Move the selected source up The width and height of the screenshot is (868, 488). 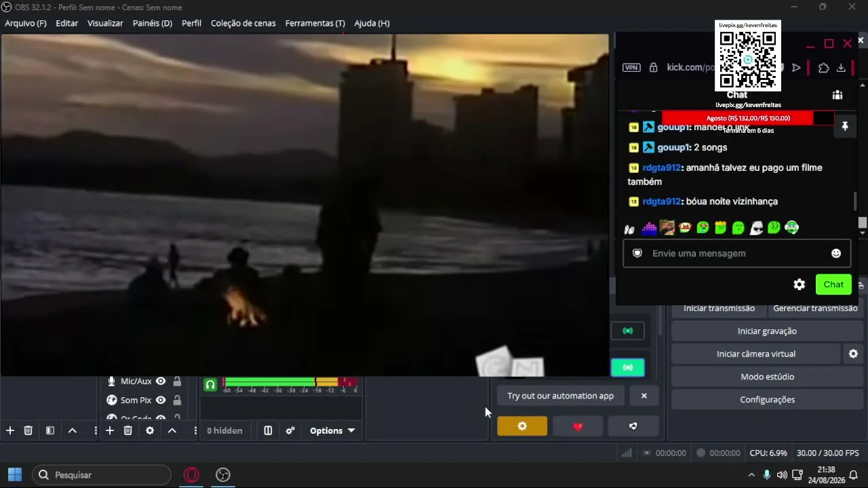point(172,430)
